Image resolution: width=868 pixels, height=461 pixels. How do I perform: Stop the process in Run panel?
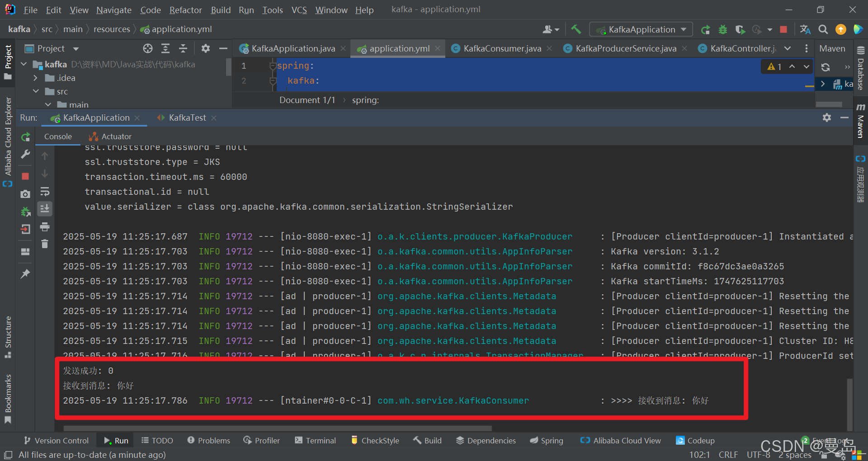26,176
